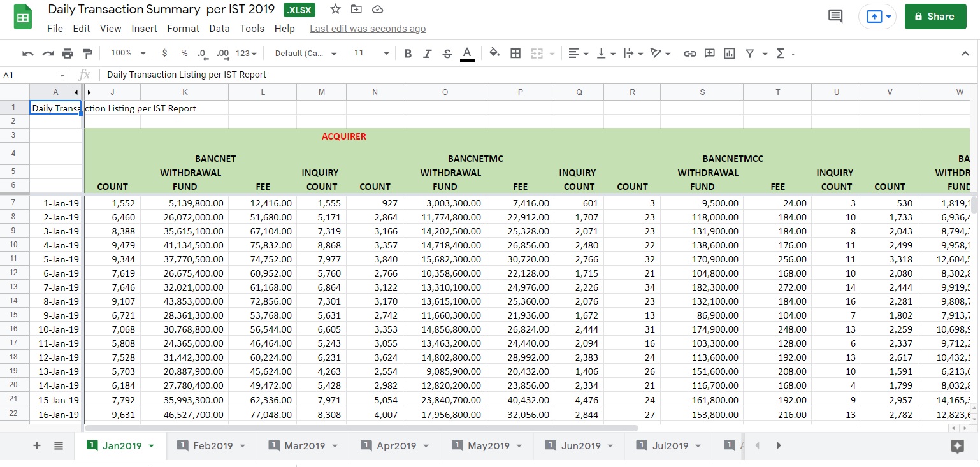Click the Name box showing A1
This screenshot has width=980, height=467.
click(34, 75)
